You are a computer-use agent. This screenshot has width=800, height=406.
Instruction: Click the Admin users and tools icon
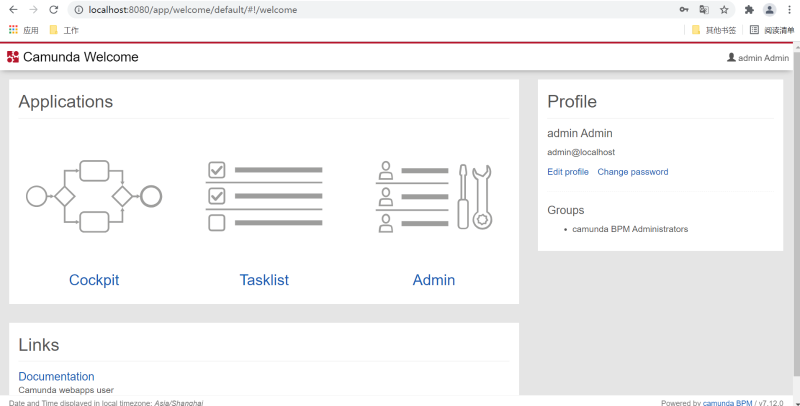pyautogui.click(x=434, y=196)
